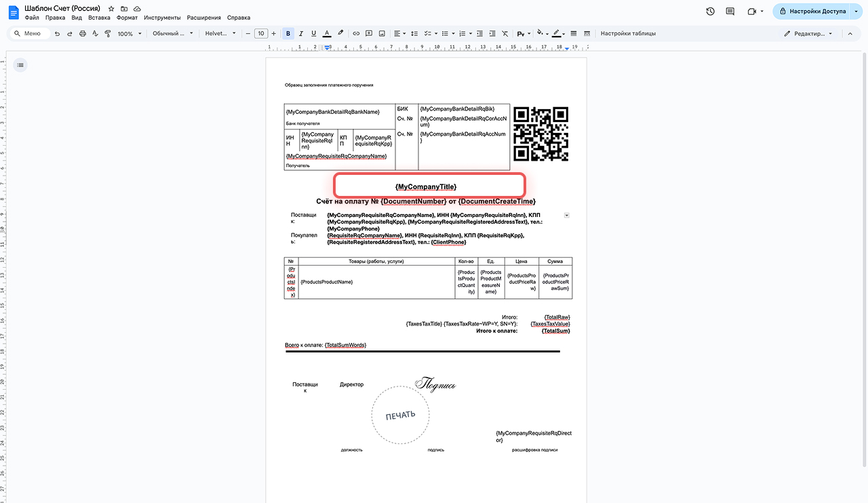The width and height of the screenshot is (868, 503).
Task: Click the move to folder icon
Action: 124,8
